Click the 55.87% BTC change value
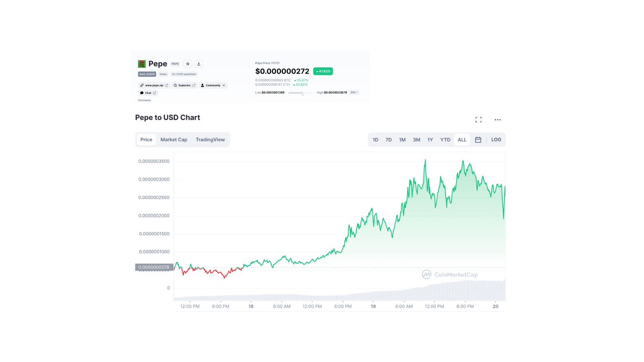This screenshot has width=644, height=362. tap(301, 80)
